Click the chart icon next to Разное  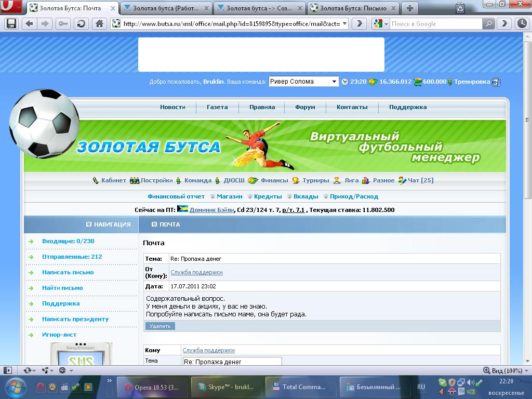[x=366, y=180]
